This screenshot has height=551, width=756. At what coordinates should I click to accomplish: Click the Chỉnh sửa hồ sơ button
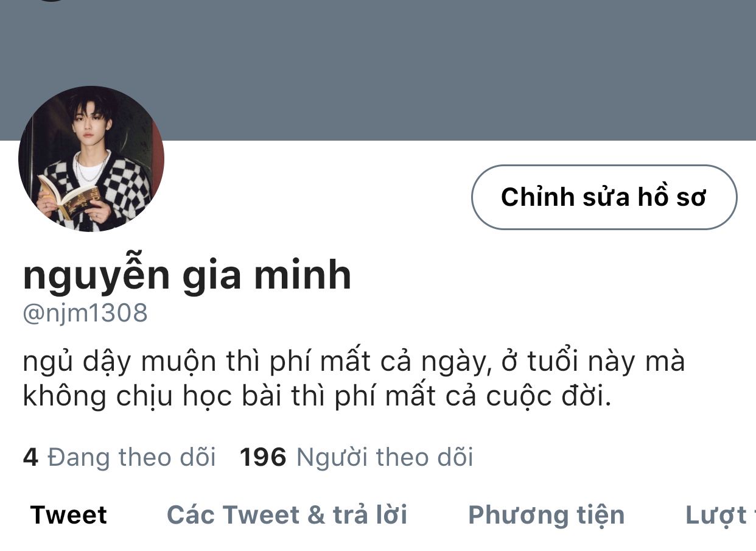coord(604,197)
